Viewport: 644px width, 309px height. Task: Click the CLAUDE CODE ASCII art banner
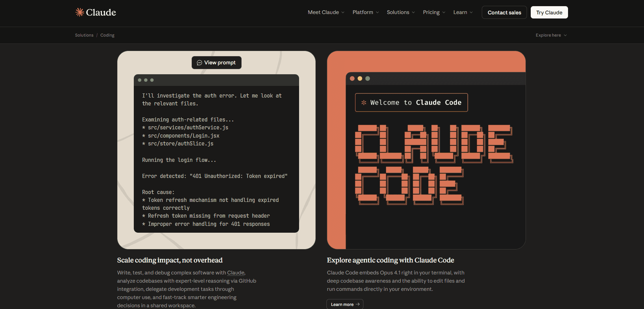(x=434, y=165)
